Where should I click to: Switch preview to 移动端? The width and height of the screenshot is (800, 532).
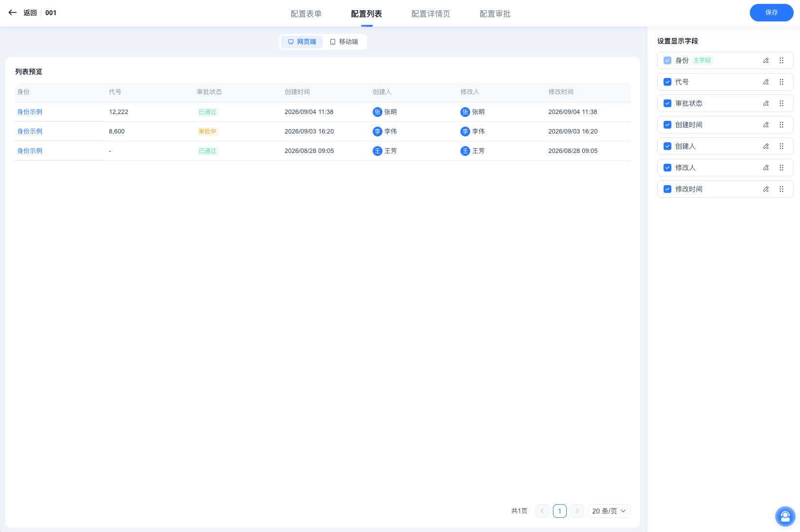pos(344,42)
